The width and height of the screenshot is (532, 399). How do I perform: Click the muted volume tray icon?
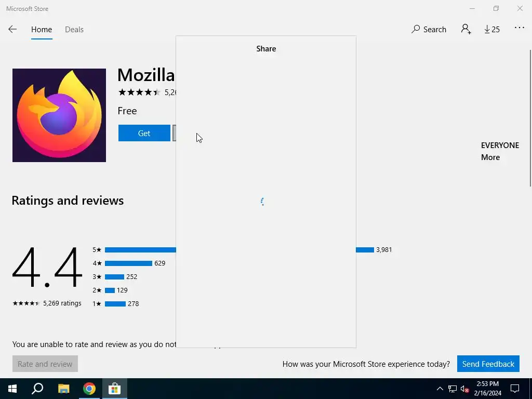point(465,389)
